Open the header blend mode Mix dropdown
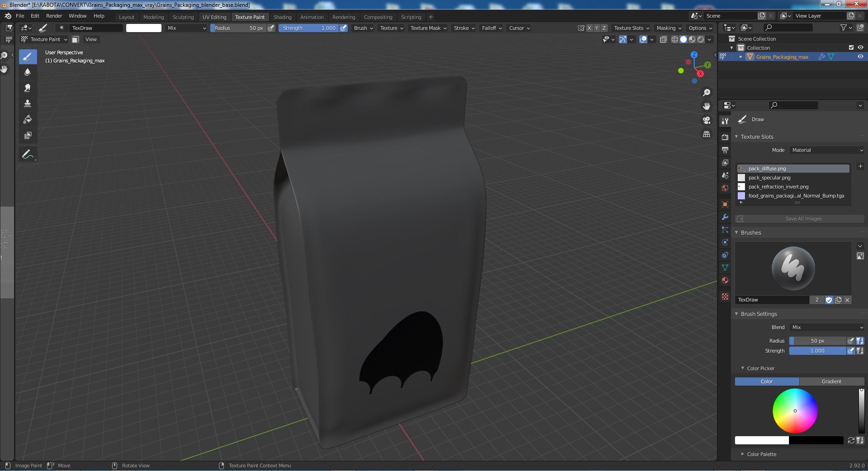This screenshot has height=471, width=868. pos(186,28)
